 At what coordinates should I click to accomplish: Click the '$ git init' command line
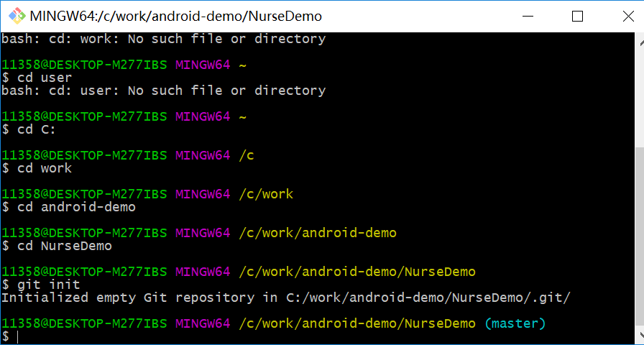(x=41, y=284)
